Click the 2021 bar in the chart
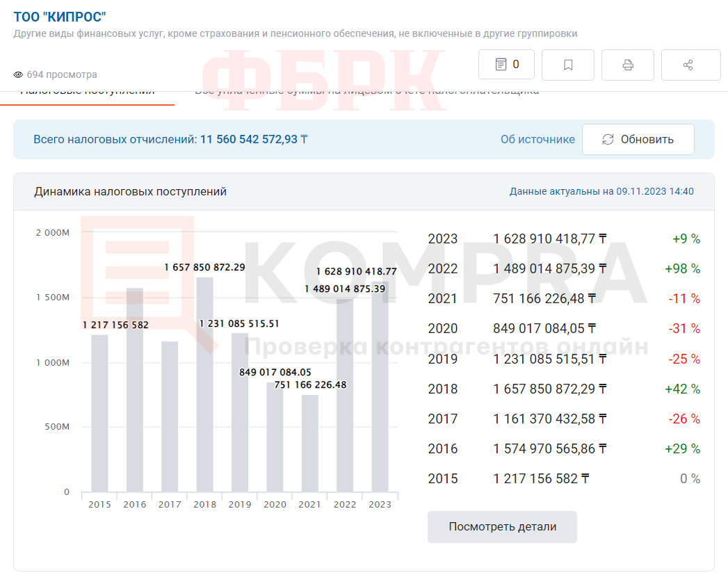The image size is (728, 575). pos(310,444)
